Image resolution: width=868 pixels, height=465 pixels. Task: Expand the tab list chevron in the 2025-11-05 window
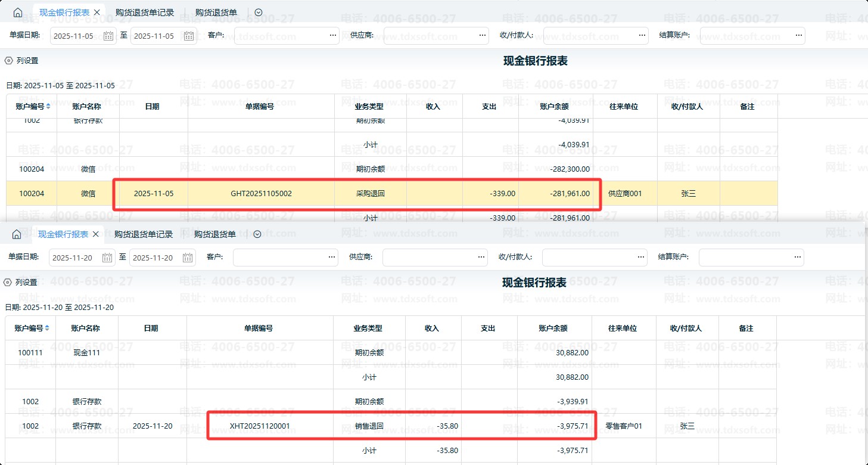(258, 13)
